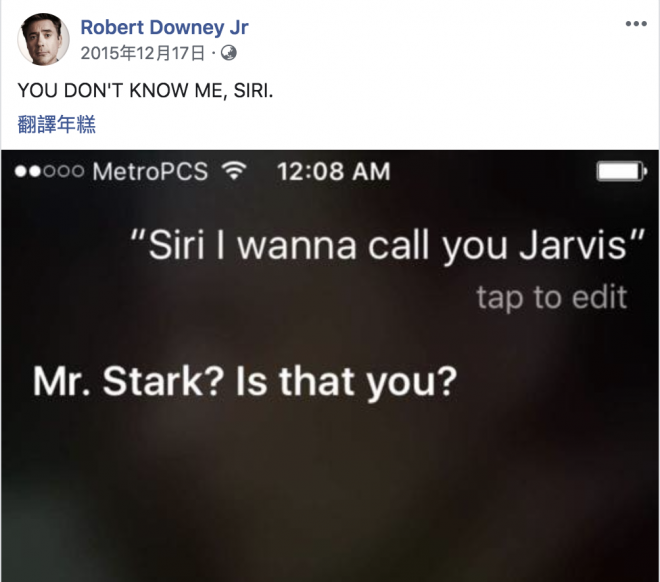Viewport: 660px width, 582px height.
Task: Click the 翻譯年糕 translation link
Action: (x=57, y=124)
